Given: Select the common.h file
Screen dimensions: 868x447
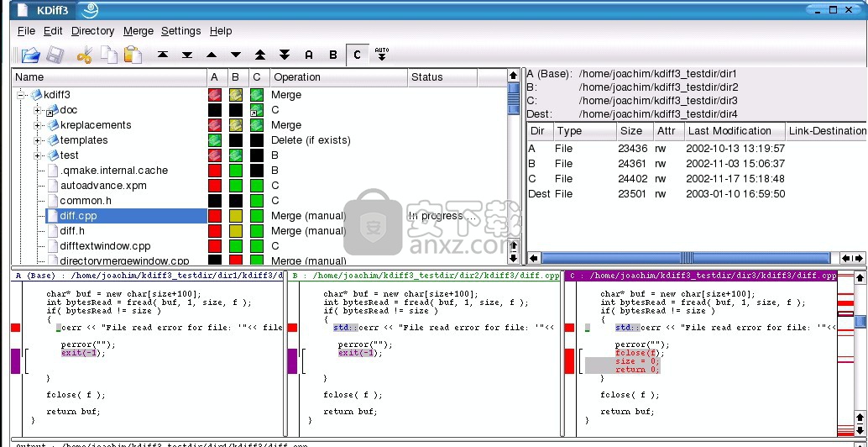Looking at the screenshot, I should 86,201.
